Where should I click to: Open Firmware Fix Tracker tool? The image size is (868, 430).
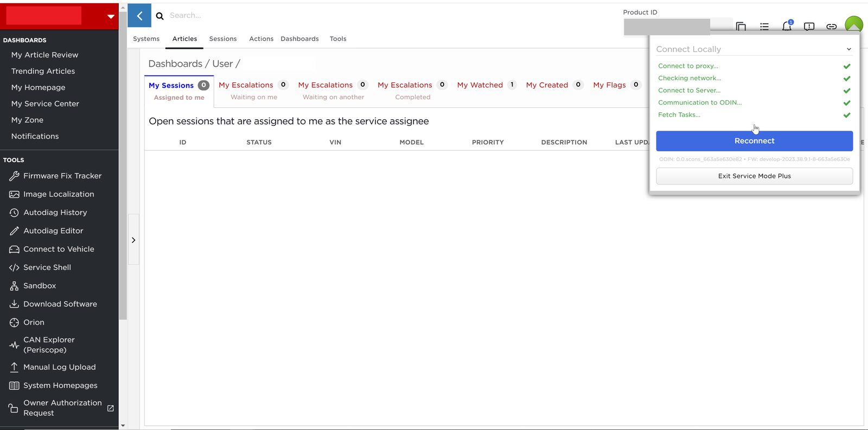[62, 176]
